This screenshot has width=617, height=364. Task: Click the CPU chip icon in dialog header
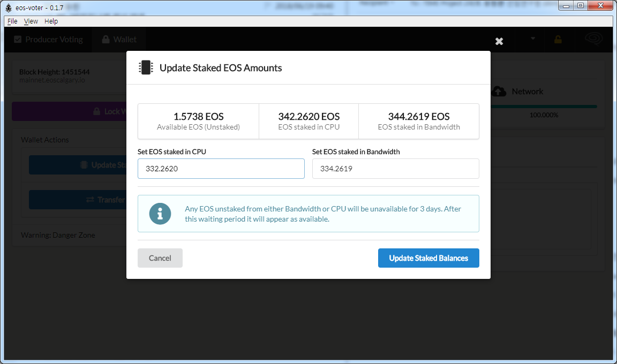146,67
